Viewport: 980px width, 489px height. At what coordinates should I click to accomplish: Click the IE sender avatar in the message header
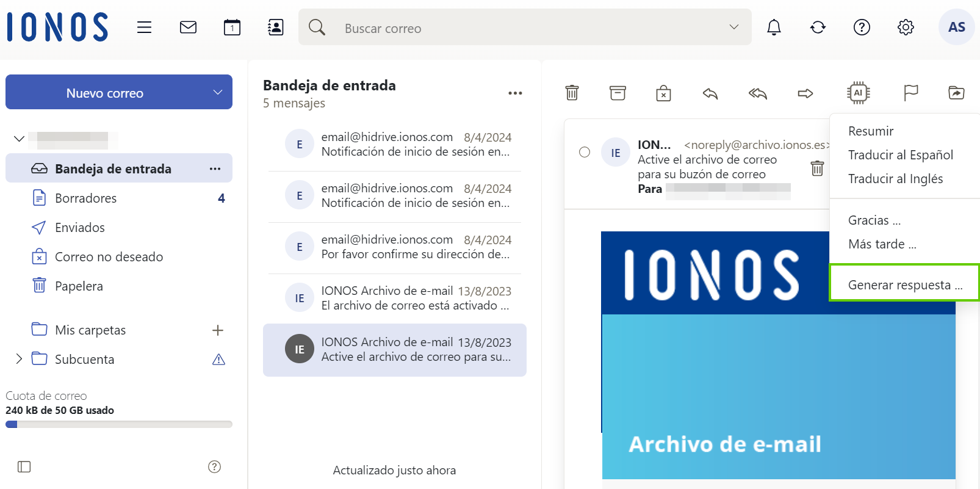(616, 152)
